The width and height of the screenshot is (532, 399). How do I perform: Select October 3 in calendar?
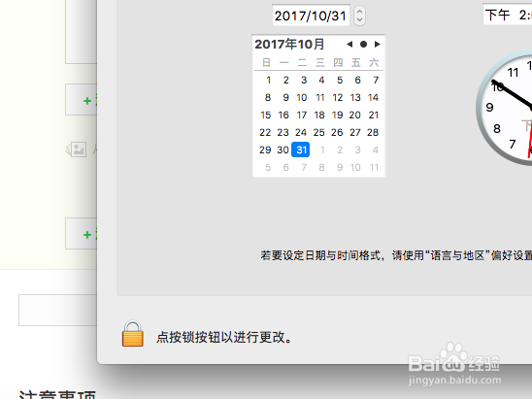coord(304,80)
